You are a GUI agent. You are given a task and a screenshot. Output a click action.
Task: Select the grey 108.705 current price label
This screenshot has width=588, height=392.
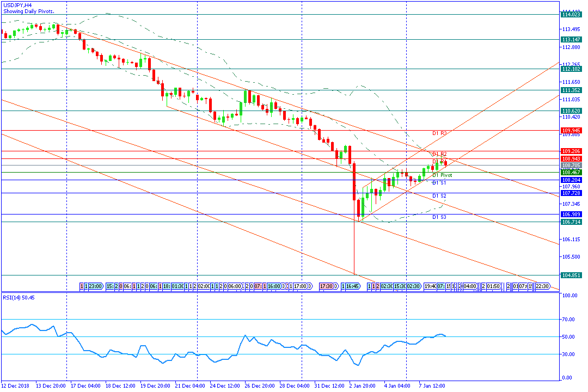[x=571, y=166]
